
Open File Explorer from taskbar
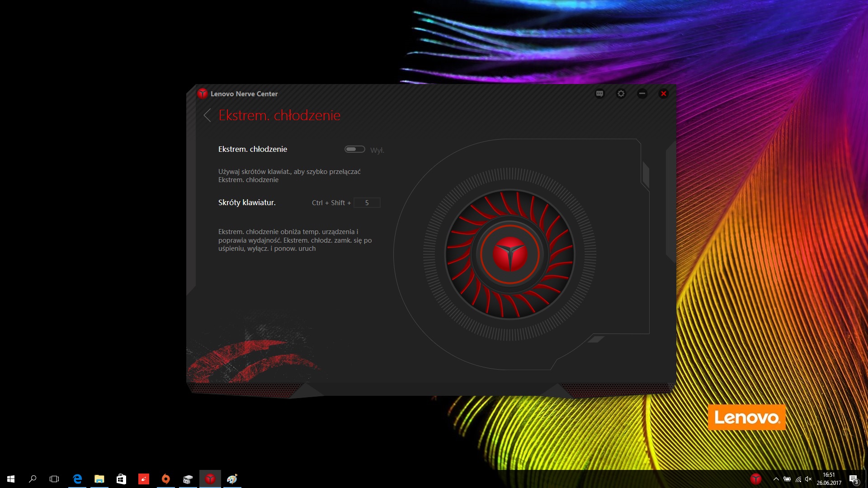pyautogui.click(x=99, y=479)
